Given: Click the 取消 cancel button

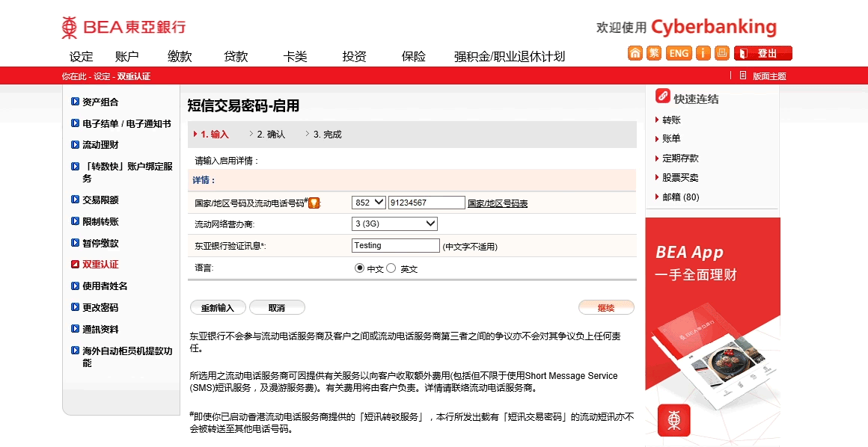Looking at the screenshot, I should [277, 307].
